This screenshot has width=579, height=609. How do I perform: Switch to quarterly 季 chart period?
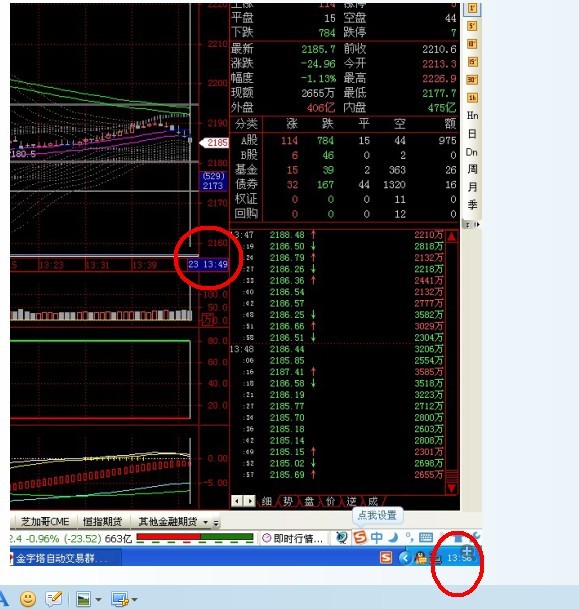(472, 205)
